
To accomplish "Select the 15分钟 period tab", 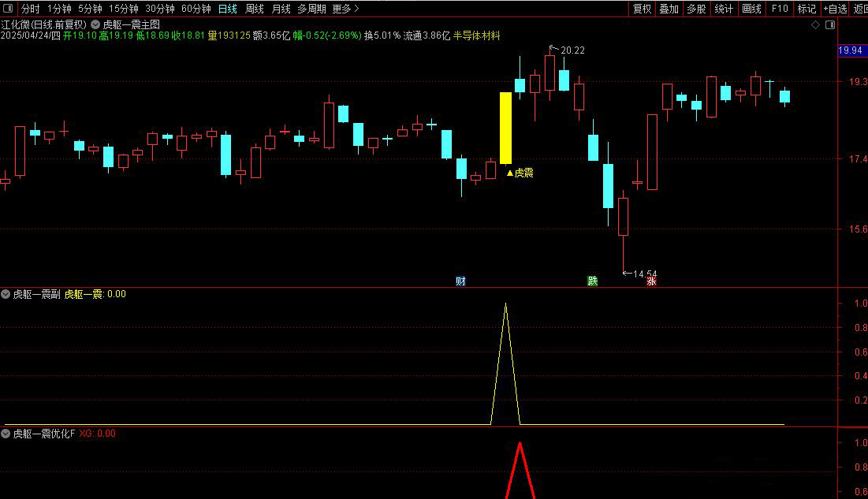I will tap(124, 9).
